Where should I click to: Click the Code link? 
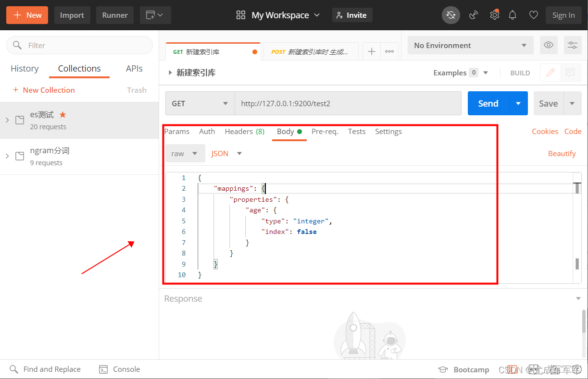pos(573,131)
